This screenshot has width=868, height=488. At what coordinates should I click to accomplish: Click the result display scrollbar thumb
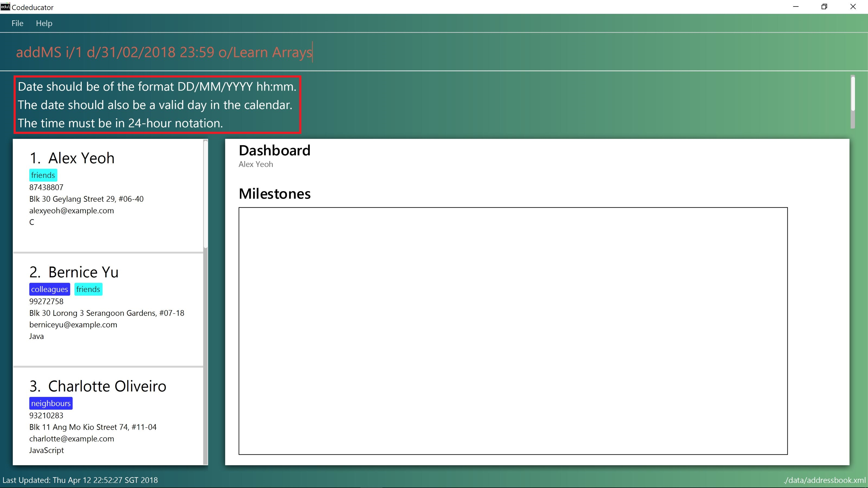[853, 94]
